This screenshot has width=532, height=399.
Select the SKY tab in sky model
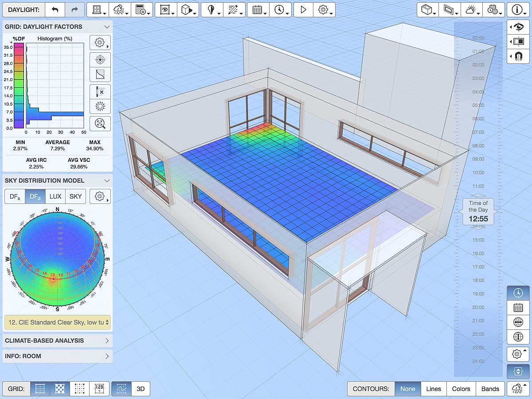[x=75, y=196]
